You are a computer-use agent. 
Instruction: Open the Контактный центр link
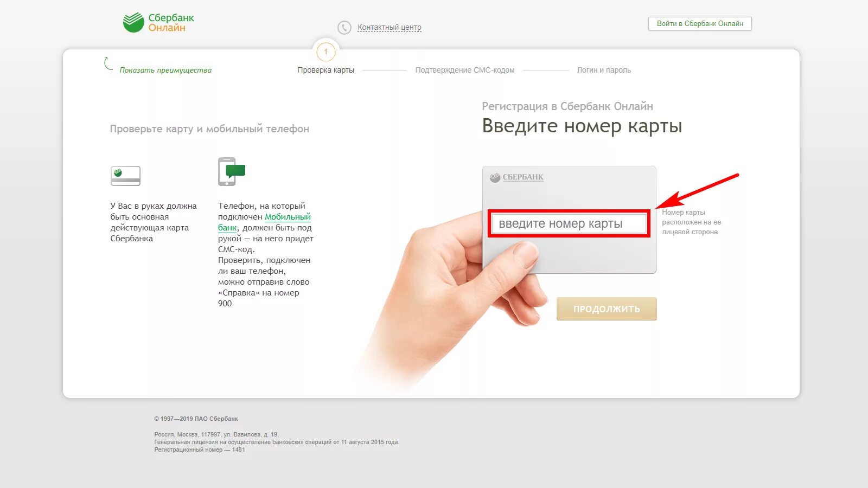tap(390, 27)
